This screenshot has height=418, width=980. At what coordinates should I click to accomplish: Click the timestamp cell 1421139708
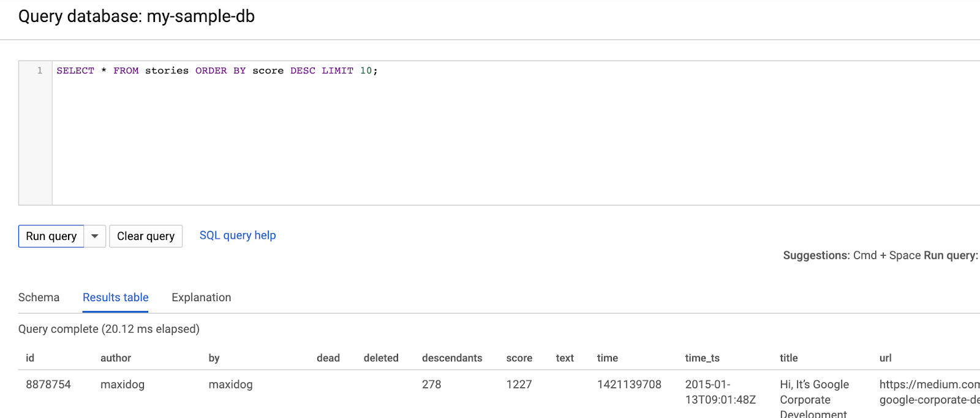pyautogui.click(x=629, y=384)
